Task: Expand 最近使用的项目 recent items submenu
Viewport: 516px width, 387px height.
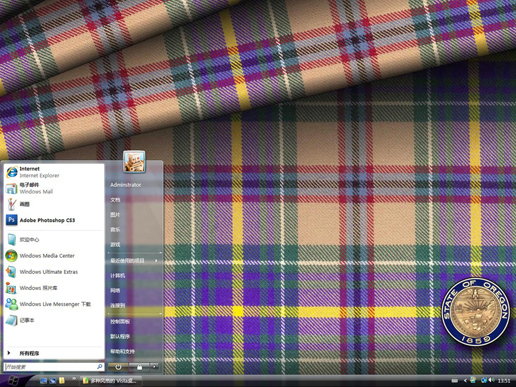Action: click(x=134, y=261)
